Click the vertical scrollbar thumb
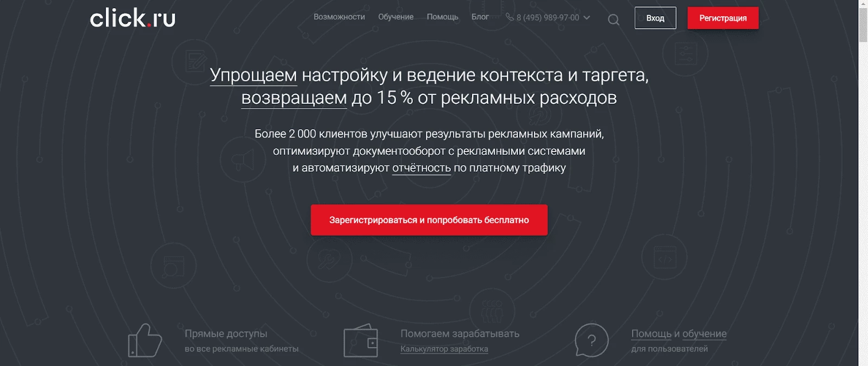Screen dimensions: 868x366 tap(863, 25)
